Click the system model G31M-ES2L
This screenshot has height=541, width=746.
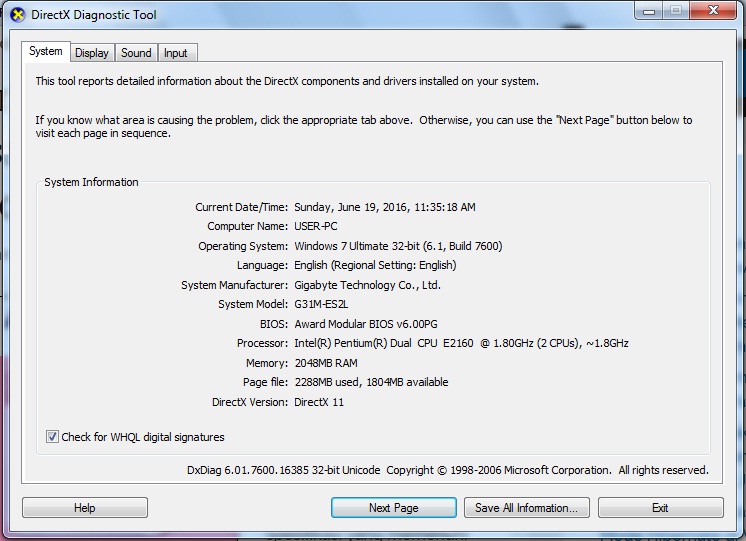point(321,304)
